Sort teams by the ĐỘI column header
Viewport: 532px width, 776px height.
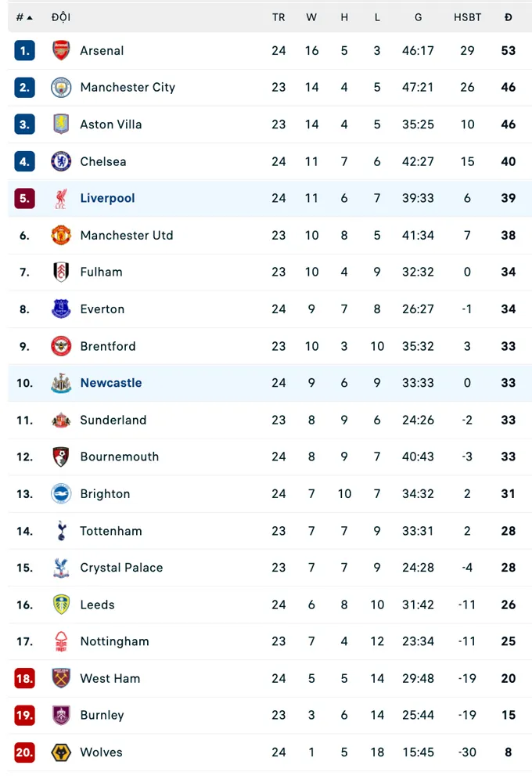coord(61,16)
